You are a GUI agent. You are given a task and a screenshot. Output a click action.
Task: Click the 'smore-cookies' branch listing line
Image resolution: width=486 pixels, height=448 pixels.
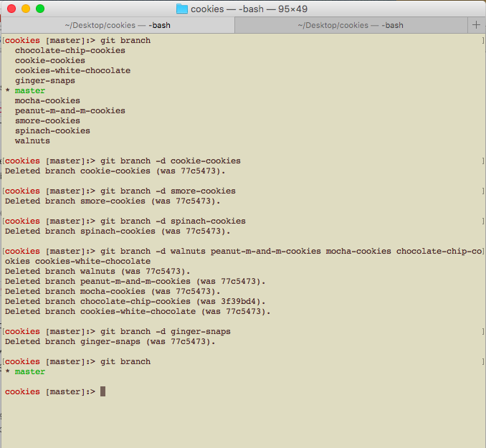pos(47,120)
